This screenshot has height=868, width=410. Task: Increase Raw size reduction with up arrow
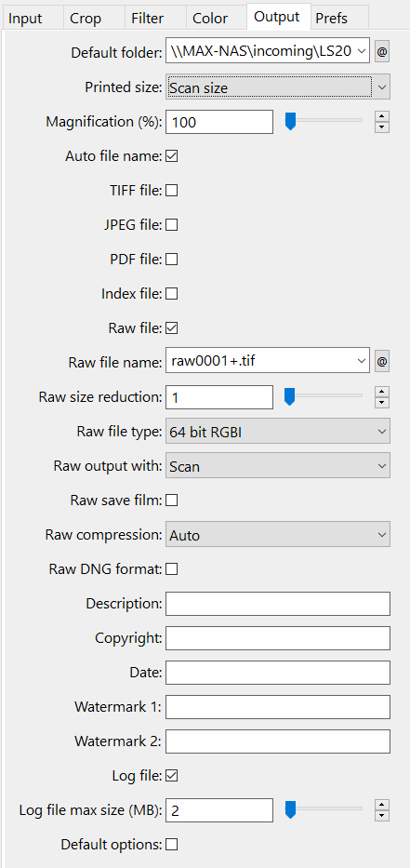coord(382,392)
